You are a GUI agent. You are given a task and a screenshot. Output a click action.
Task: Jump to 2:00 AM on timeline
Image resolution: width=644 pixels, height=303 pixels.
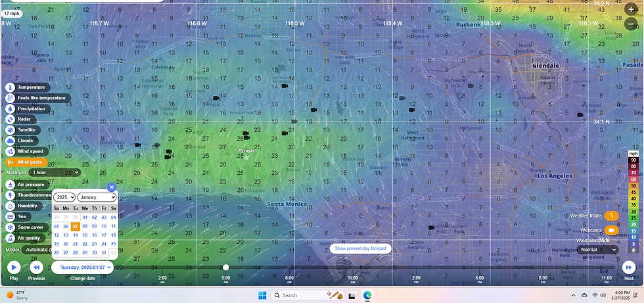tap(162, 279)
